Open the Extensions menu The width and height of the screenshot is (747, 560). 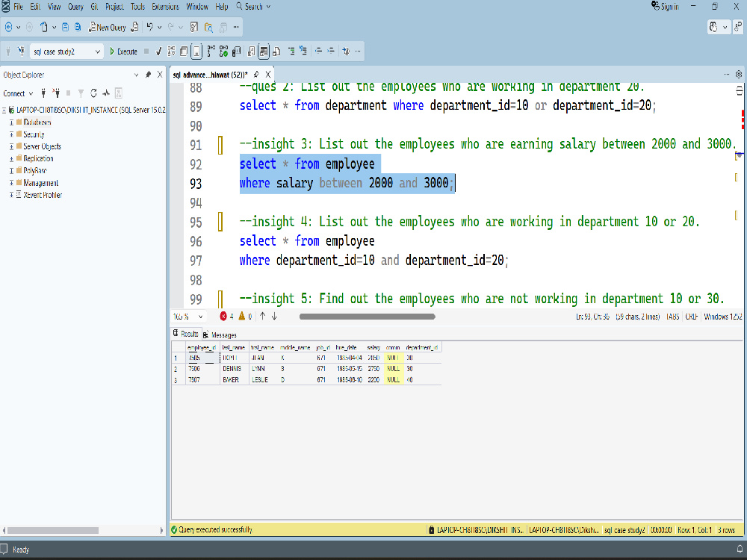165,7
